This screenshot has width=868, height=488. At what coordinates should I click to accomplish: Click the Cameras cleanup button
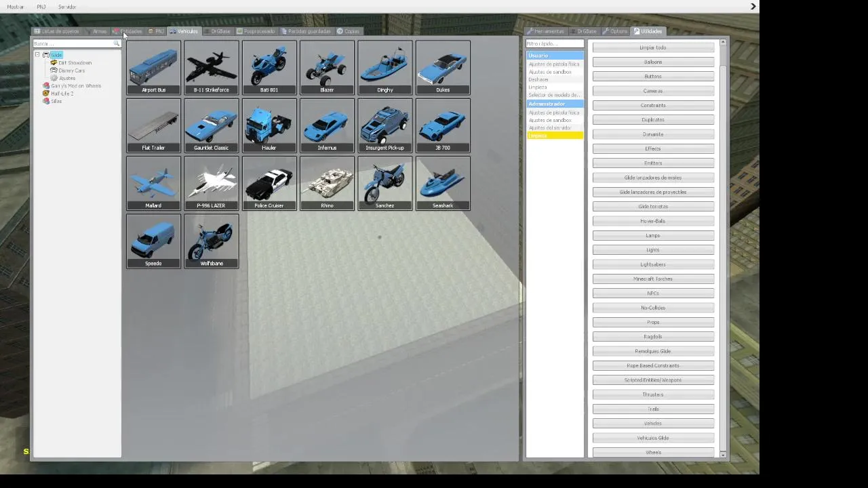tap(653, 91)
